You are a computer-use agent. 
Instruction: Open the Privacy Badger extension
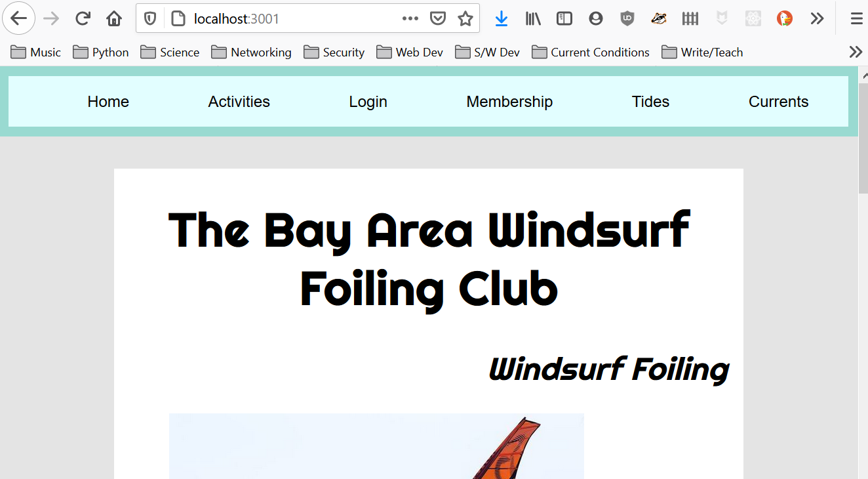659,18
